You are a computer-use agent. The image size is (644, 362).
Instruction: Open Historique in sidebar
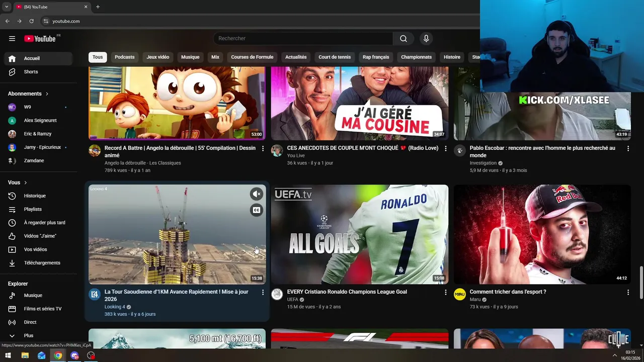tap(38, 196)
